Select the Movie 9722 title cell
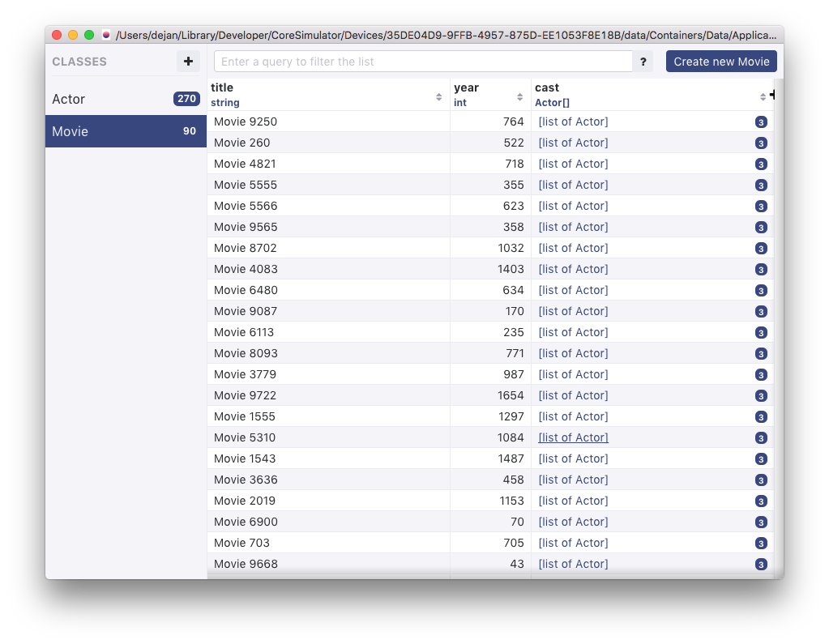Image resolution: width=829 pixels, height=644 pixels. [x=246, y=395]
